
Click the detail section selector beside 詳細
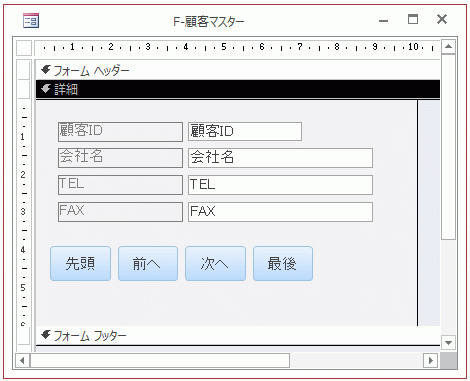[24, 89]
